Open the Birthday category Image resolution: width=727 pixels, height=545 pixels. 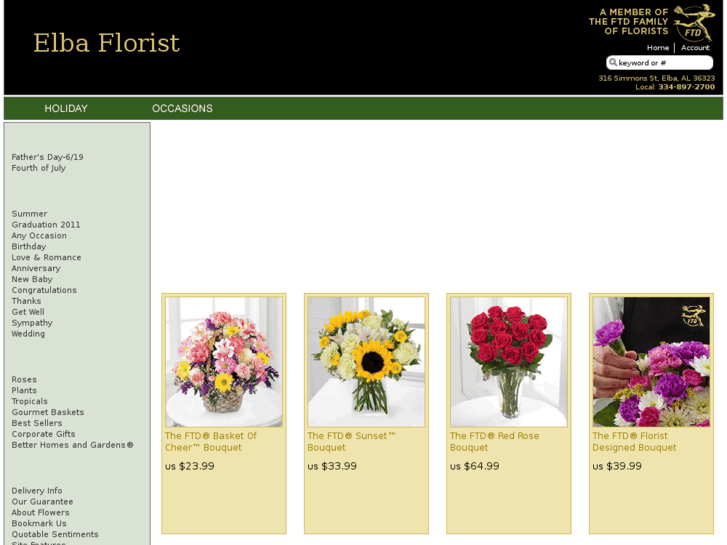29,246
